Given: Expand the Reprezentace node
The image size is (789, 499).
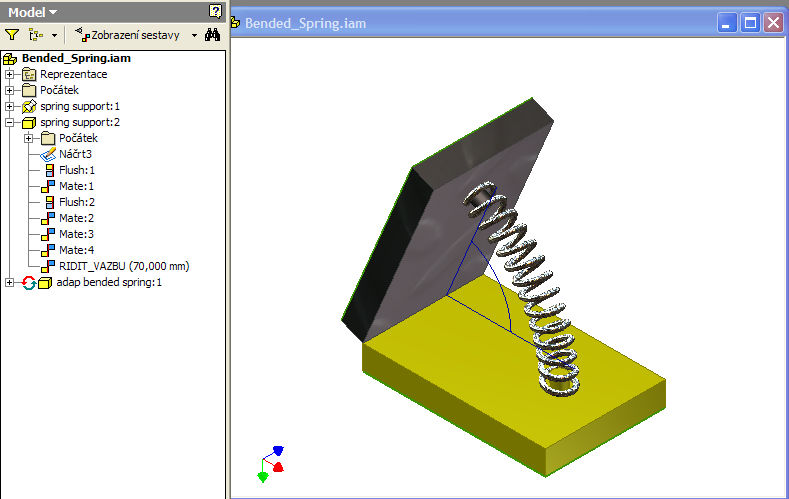Looking at the screenshot, I should coord(10,74).
